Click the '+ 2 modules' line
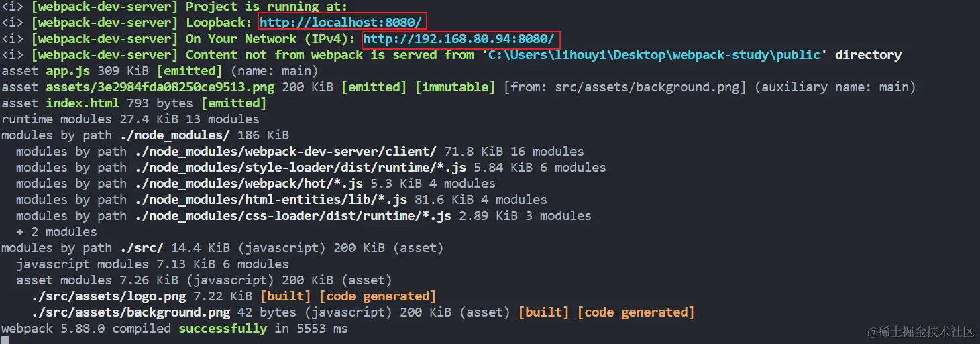Viewport: 980px width, 344px height. click(x=56, y=232)
